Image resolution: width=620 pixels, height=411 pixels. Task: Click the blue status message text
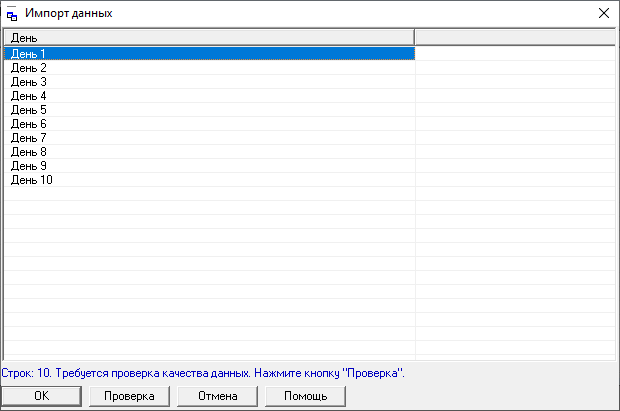(x=203, y=373)
